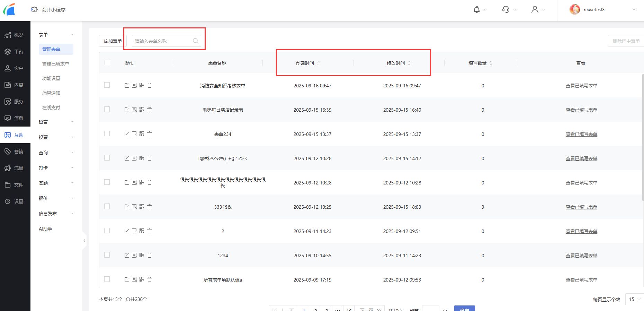Select the 所有表单项默认值a row checkbox
The height and width of the screenshot is (311, 644).
107,279
